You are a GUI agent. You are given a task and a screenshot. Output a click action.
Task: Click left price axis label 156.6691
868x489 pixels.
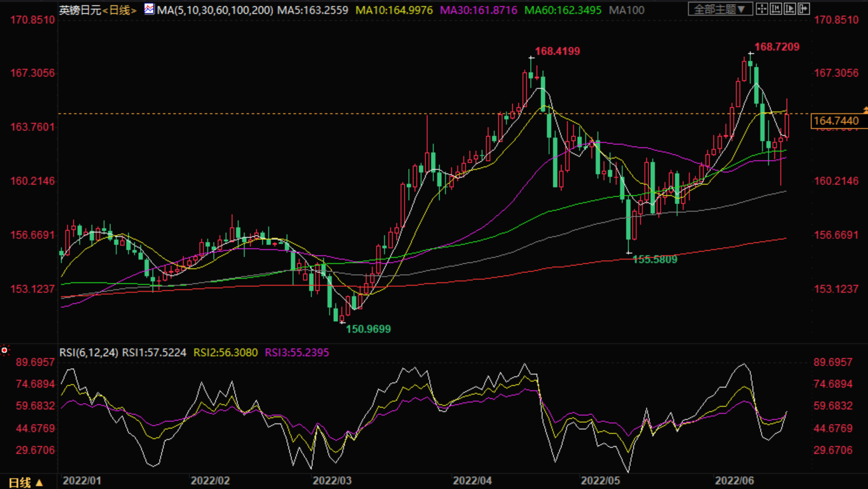(x=33, y=235)
